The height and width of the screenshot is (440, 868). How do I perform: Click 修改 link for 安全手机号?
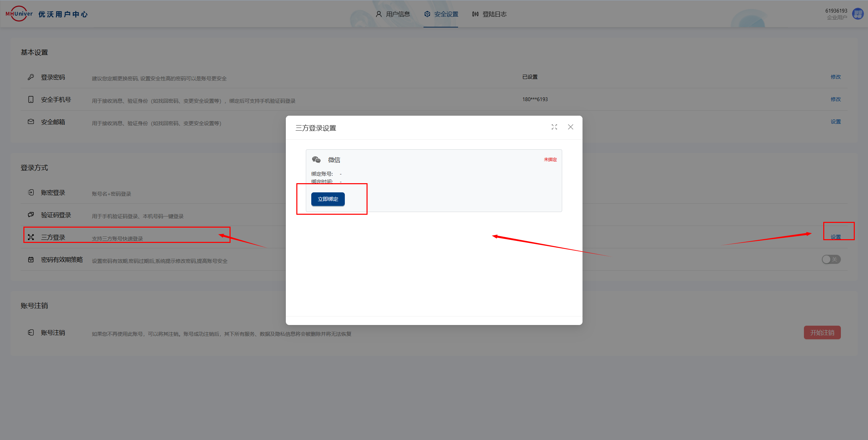coord(835,99)
